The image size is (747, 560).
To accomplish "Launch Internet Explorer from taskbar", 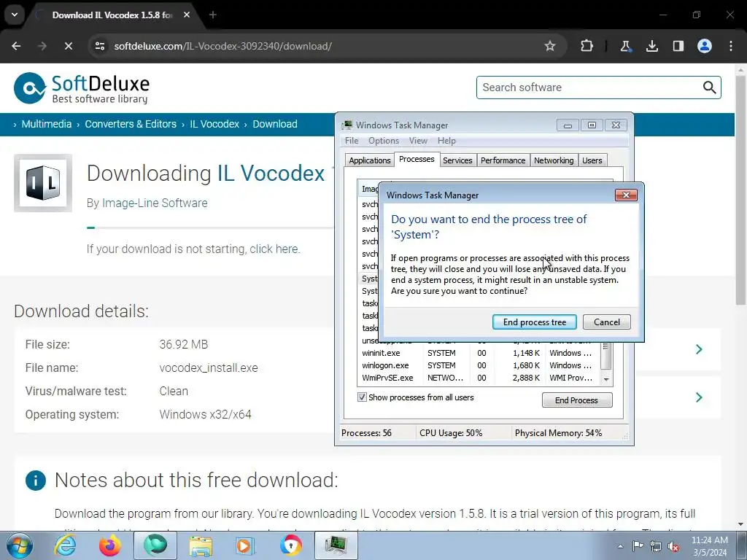I will [x=65, y=545].
